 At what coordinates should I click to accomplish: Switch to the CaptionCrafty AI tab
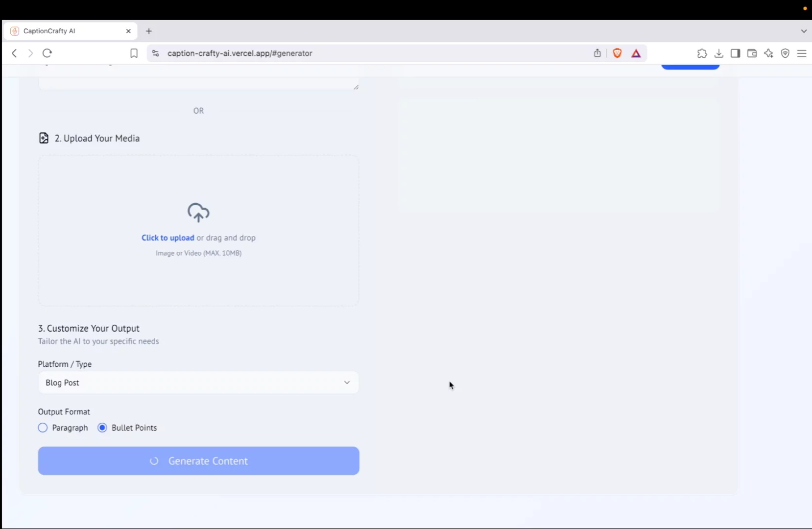click(x=69, y=31)
